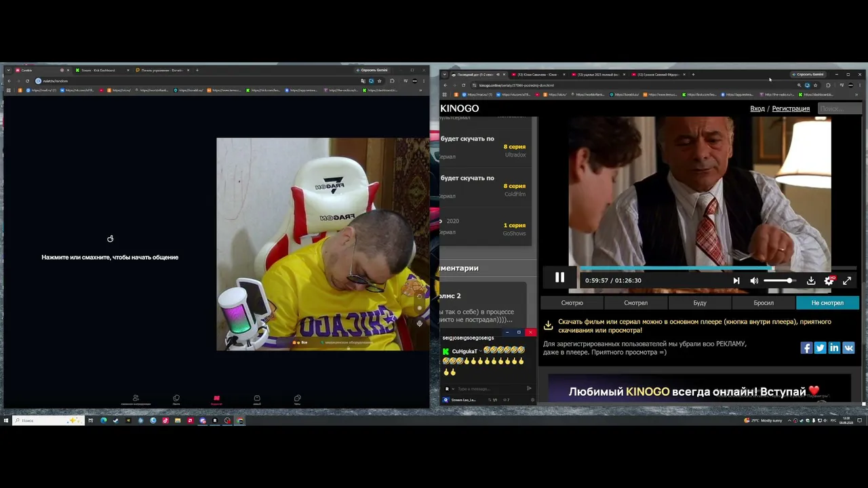Open the tab search dropdown in right browser
The image size is (868, 488).
(x=444, y=75)
